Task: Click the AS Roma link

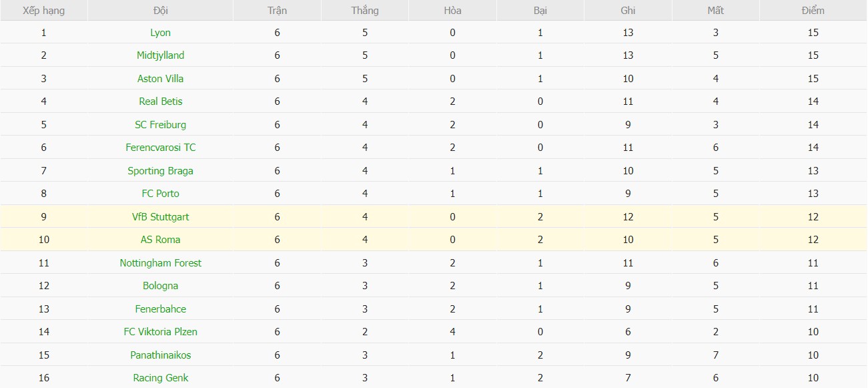Action: coord(160,240)
